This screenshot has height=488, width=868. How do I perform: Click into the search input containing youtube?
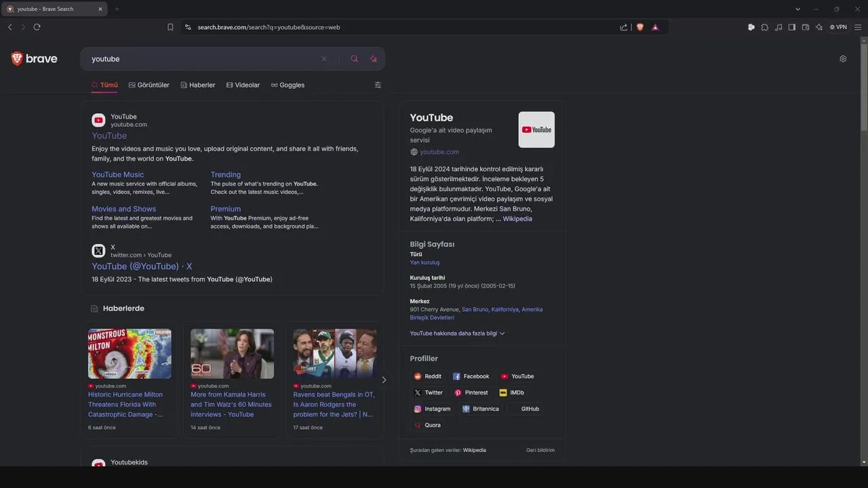[203, 59]
